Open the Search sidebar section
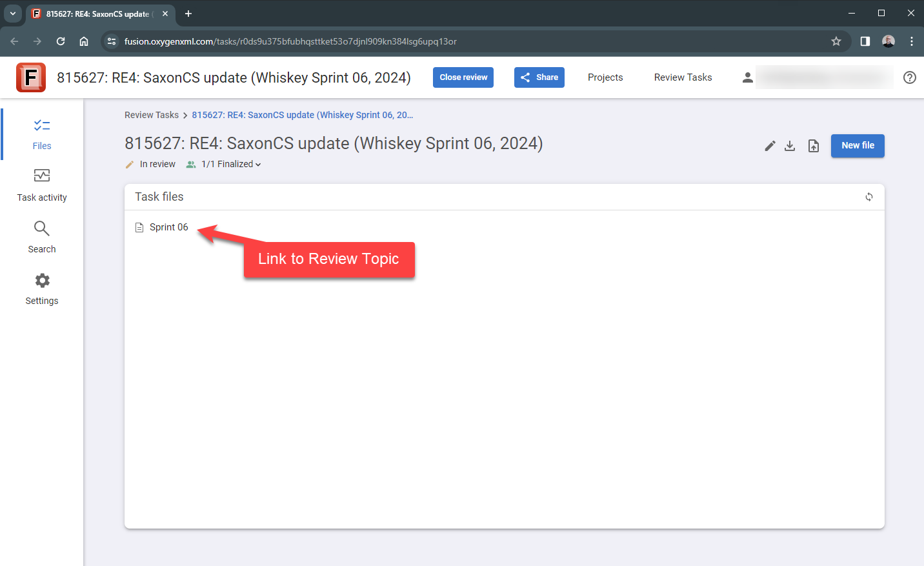This screenshot has height=566, width=924. click(x=42, y=238)
